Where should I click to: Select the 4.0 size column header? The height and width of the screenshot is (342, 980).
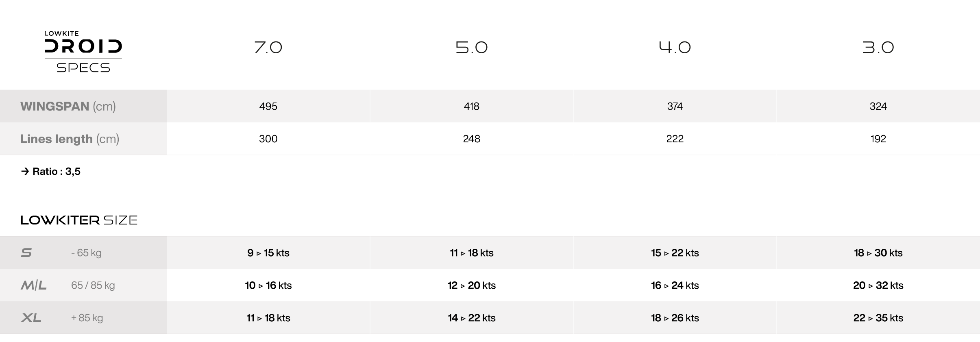pyautogui.click(x=675, y=48)
